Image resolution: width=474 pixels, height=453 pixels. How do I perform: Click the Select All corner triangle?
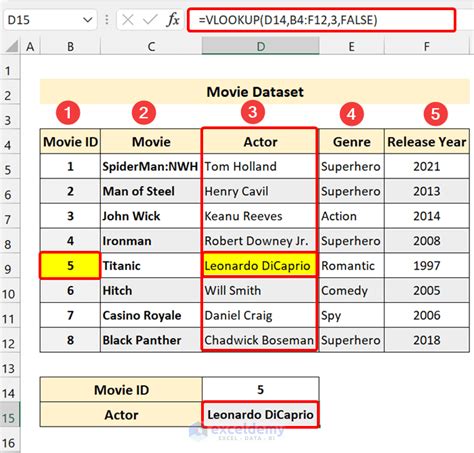coord(12,46)
